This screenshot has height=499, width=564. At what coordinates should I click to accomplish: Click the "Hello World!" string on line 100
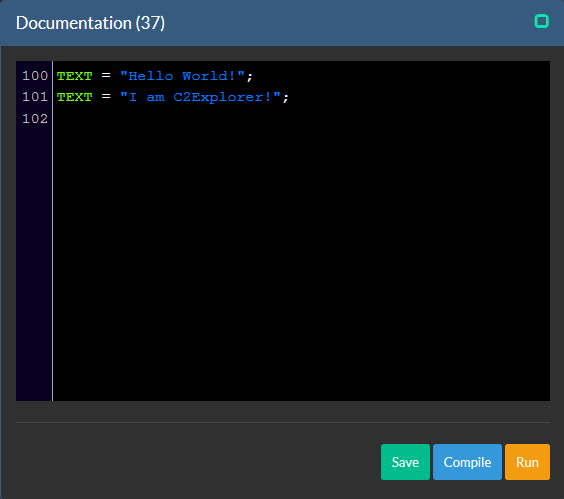pyautogui.click(x=182, y=76)
